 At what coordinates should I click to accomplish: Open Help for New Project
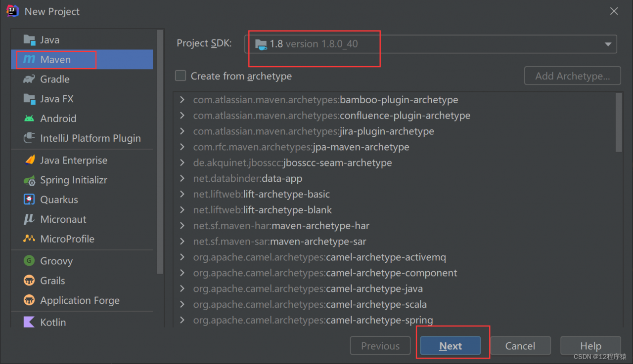coord(590,346)
